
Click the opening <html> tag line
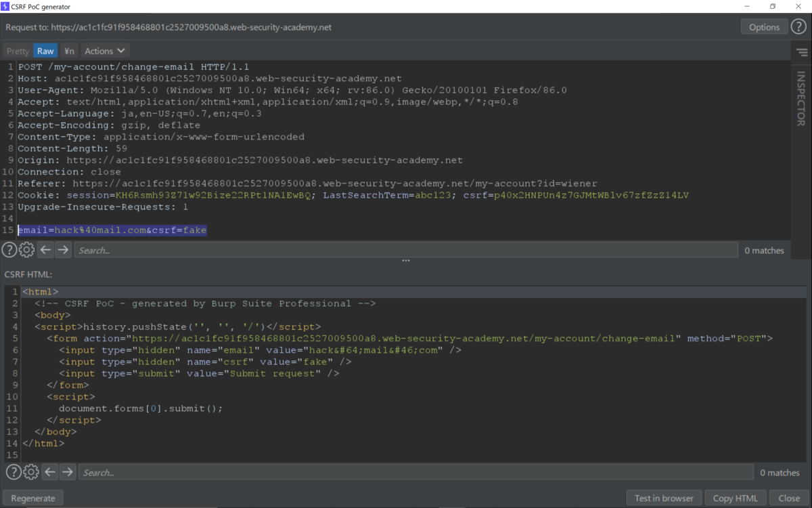click(41, 292)
